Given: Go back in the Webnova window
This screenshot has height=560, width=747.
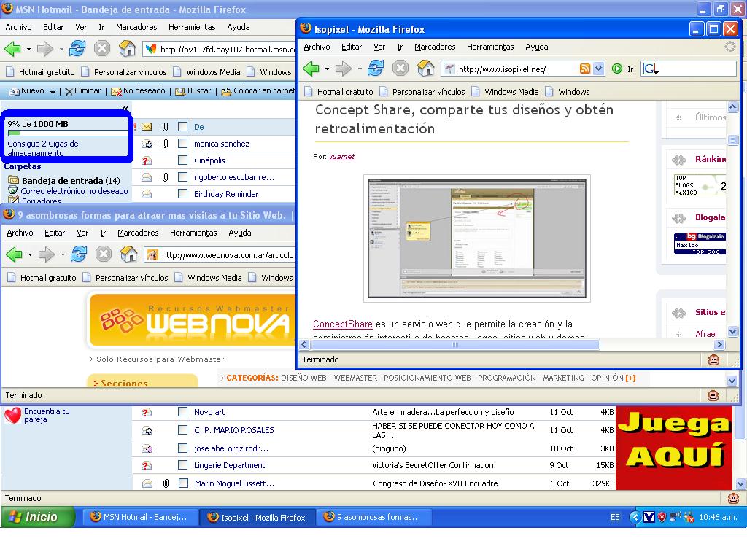Looking at the screenshot, I should coord(14,254).
